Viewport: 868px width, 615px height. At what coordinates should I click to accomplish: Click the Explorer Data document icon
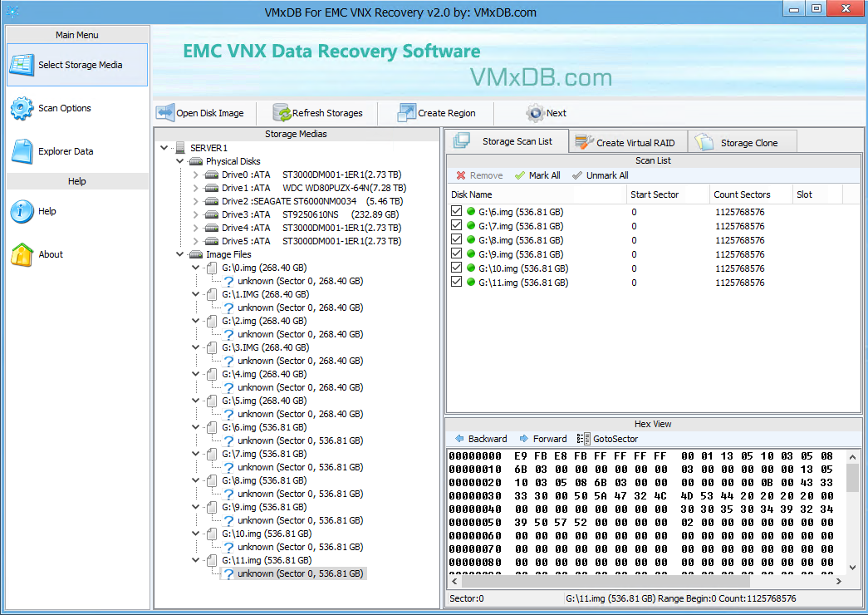(22, 151)
